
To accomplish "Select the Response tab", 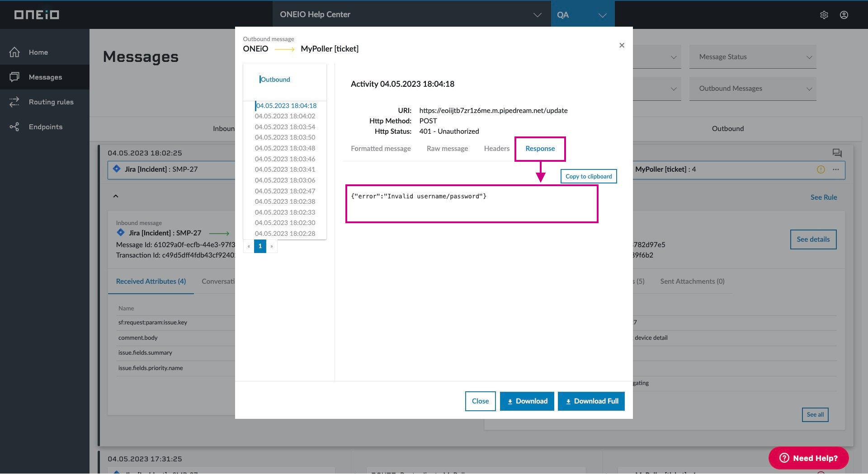I will pos(540,149).
